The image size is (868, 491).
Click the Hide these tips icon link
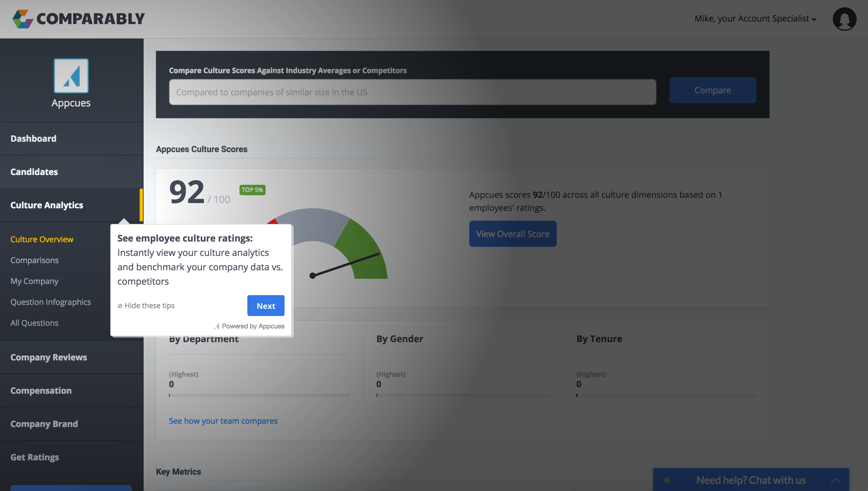pos(146,306)
